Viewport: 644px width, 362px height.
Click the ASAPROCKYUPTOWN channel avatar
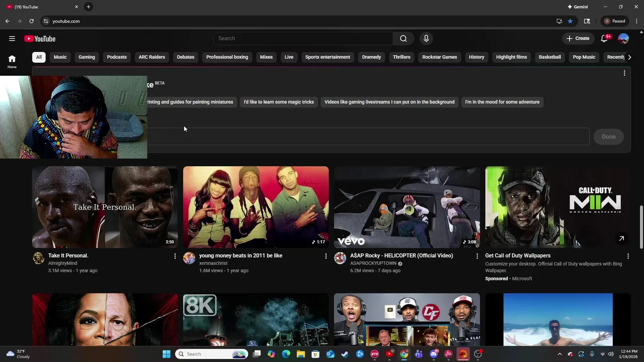[x=340, y=258]
